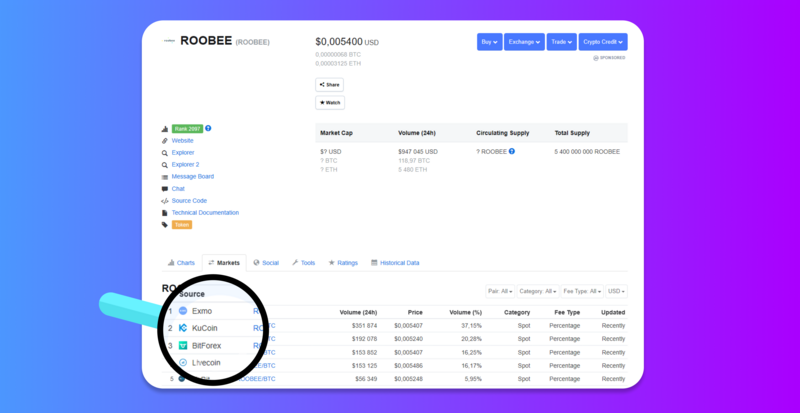Click the Fee Type column header

(567, 312)
